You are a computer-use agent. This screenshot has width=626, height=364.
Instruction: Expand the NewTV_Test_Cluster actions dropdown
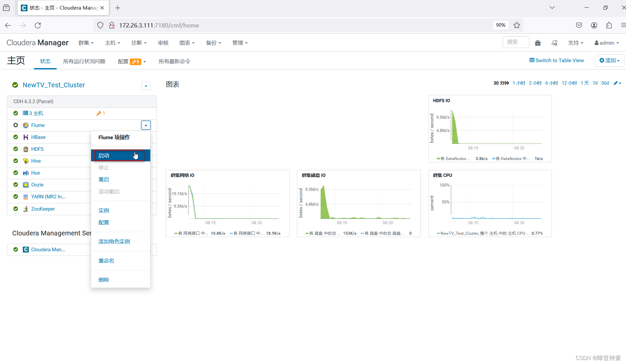[x=146, y=86]
